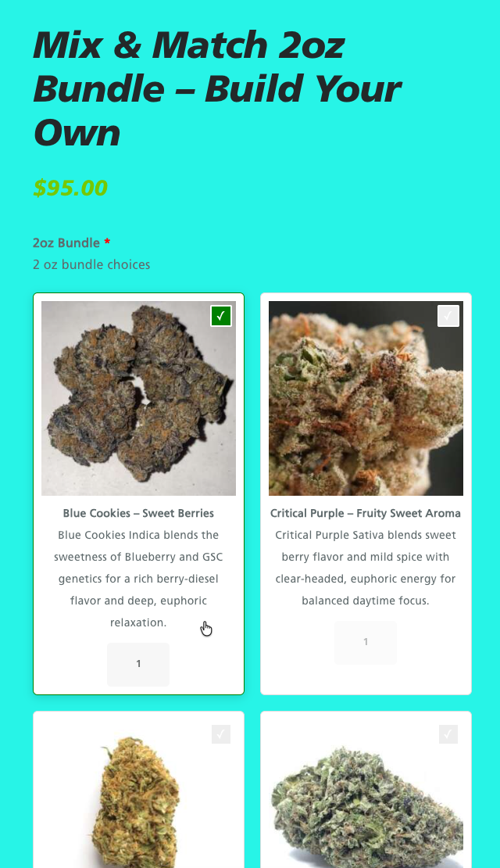Click blank card space under Critical Purple quantity

pyautogui.click(x=366, y=680)
